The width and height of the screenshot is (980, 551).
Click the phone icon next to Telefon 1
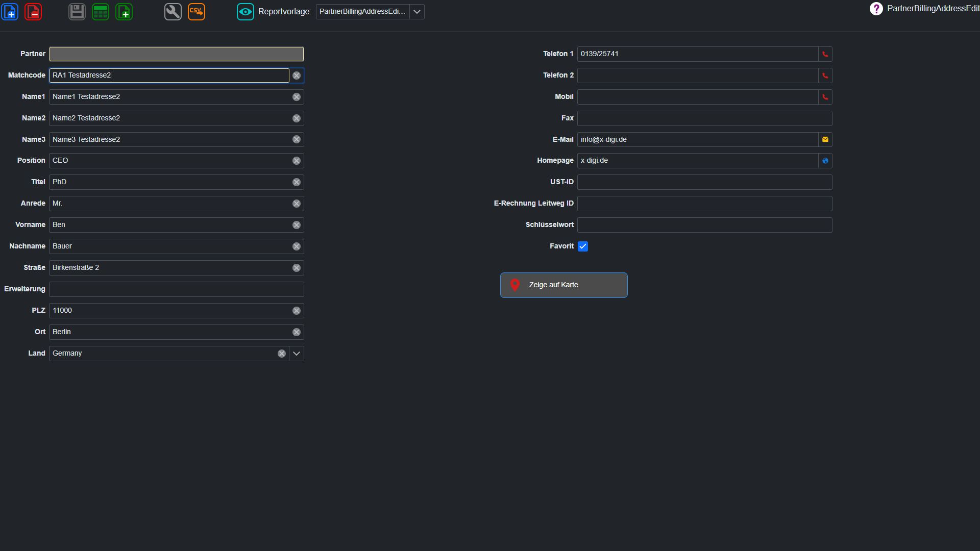825,54
